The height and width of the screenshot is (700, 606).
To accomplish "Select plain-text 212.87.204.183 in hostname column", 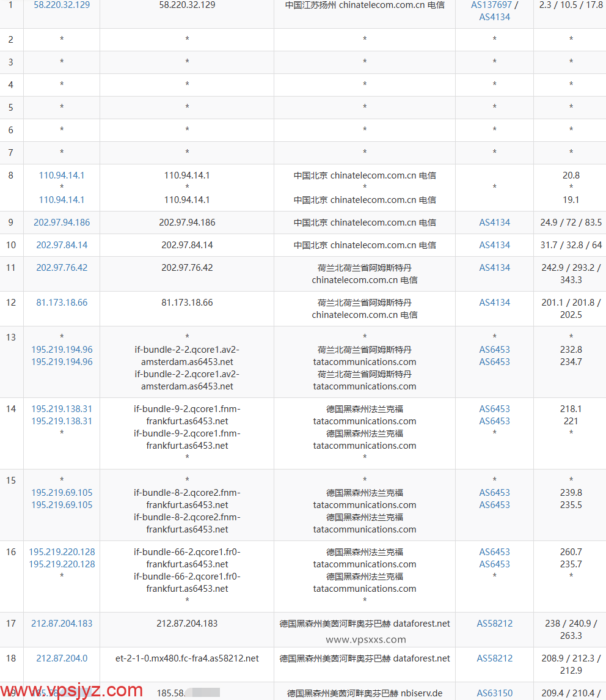I will point(187,624).
